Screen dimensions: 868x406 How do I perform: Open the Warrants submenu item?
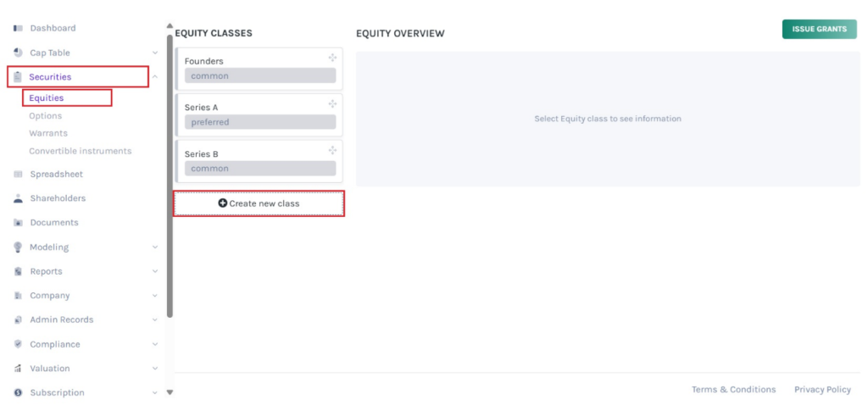coord(48,133)
